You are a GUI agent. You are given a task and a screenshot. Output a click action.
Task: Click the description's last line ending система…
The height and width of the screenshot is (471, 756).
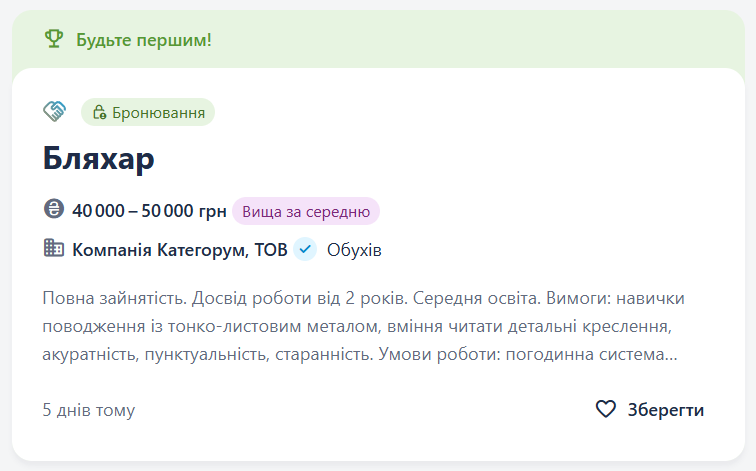tap(360, 354)
